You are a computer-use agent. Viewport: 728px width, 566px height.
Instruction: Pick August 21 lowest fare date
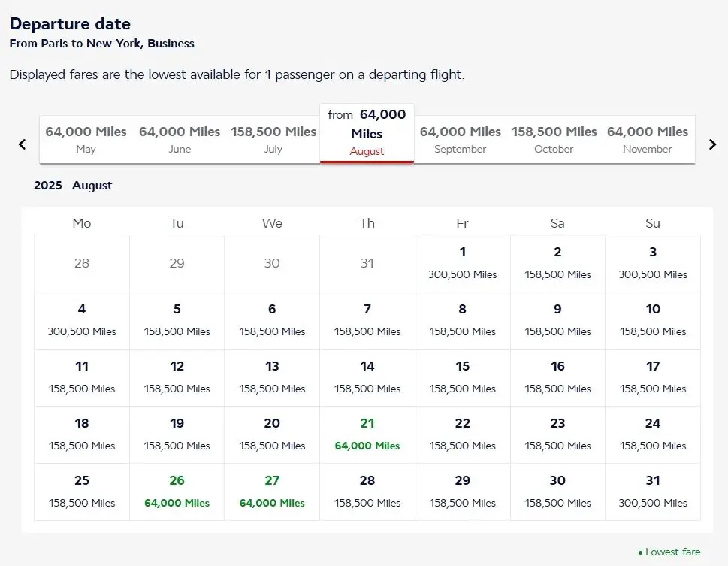click(x=367, y=434)
